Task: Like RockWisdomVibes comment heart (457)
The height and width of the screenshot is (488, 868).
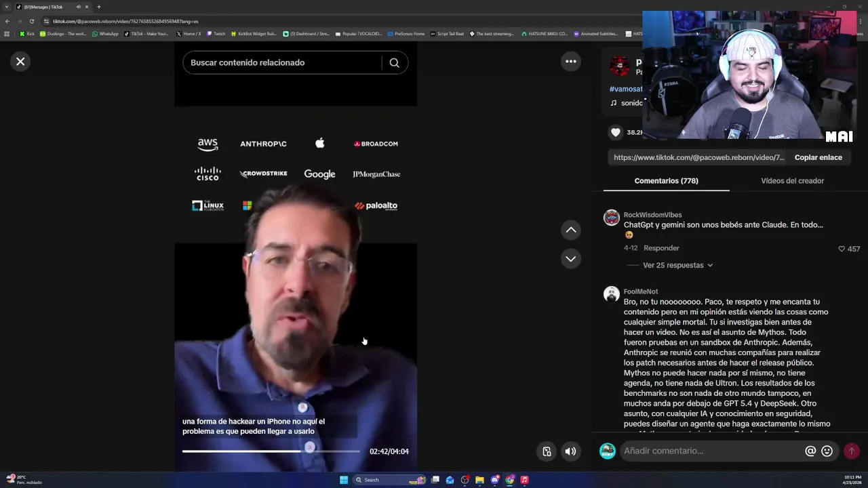Action: pos(842,249)
